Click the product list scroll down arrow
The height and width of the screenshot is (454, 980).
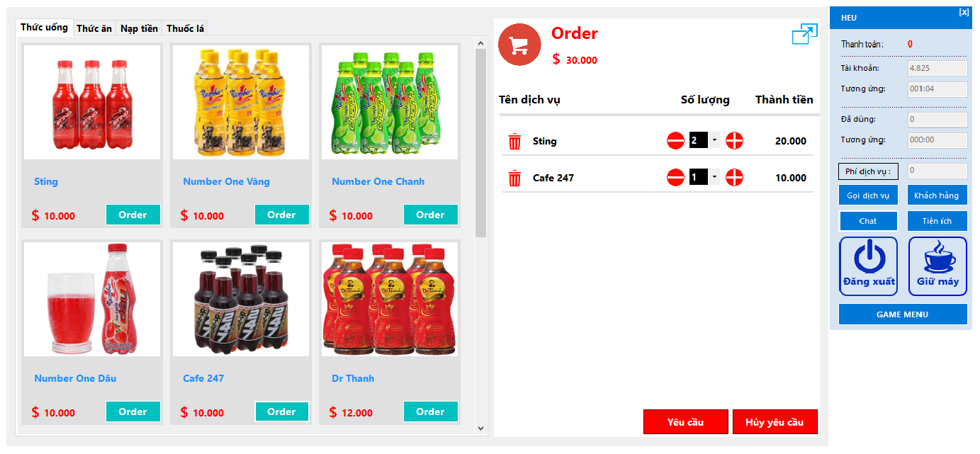coord(481,428)
